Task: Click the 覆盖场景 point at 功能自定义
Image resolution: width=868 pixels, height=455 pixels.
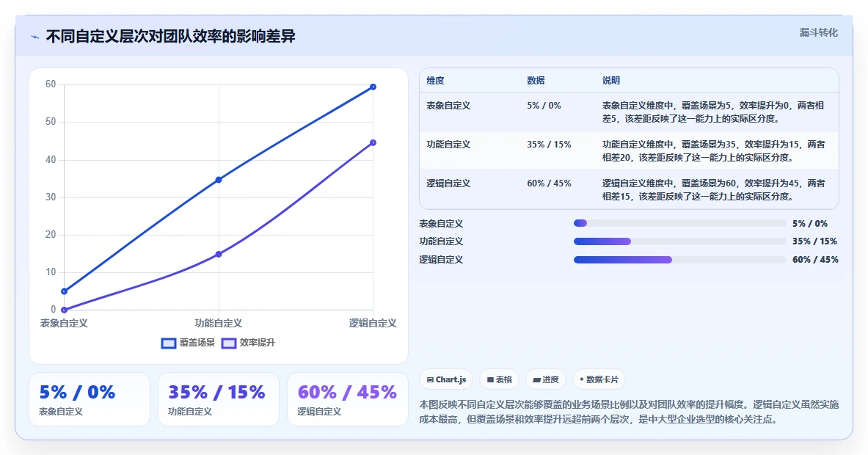Action: [219, 180]
